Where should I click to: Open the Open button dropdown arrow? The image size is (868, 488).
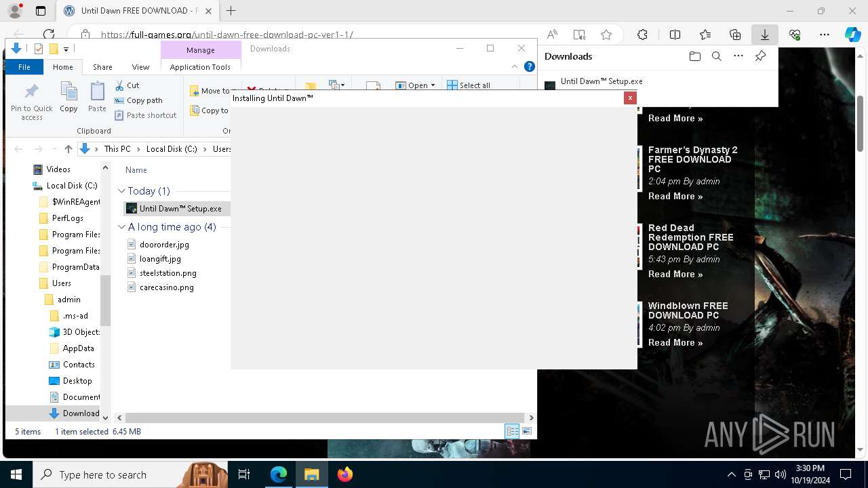pos(433,85)
